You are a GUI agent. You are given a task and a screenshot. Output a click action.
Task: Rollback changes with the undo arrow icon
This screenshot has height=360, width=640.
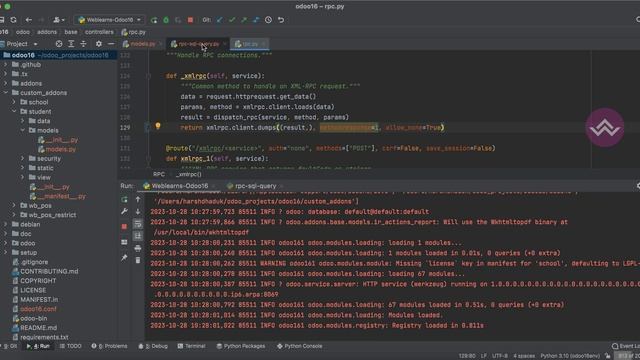click(281, 20)
